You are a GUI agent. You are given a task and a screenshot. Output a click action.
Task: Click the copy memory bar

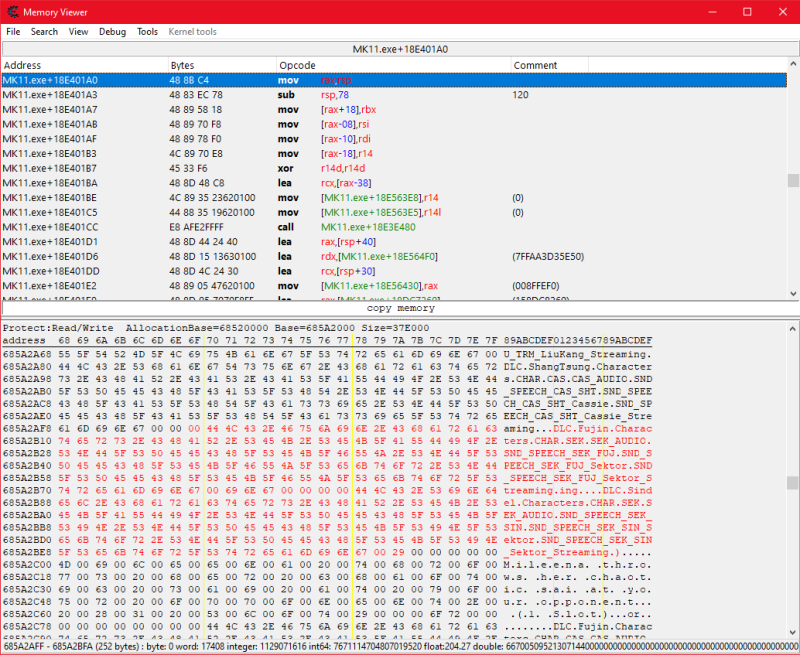tap(400, 308)
